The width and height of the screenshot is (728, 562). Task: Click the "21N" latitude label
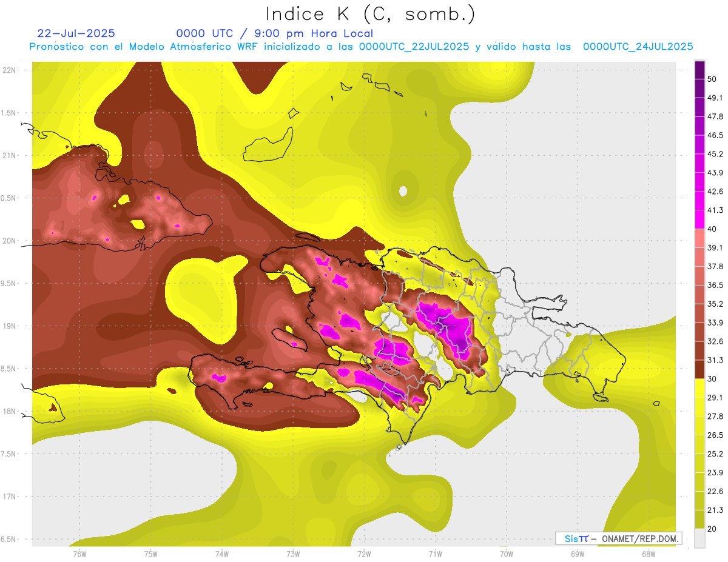click(x=9, y=155)
